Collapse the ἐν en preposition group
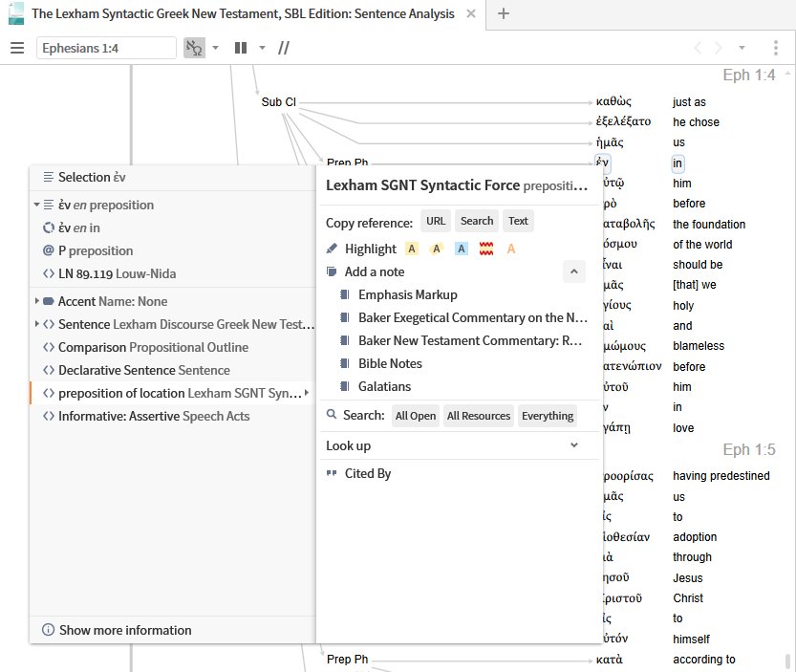This screenshot has height=672, width=796. (36, 205)
